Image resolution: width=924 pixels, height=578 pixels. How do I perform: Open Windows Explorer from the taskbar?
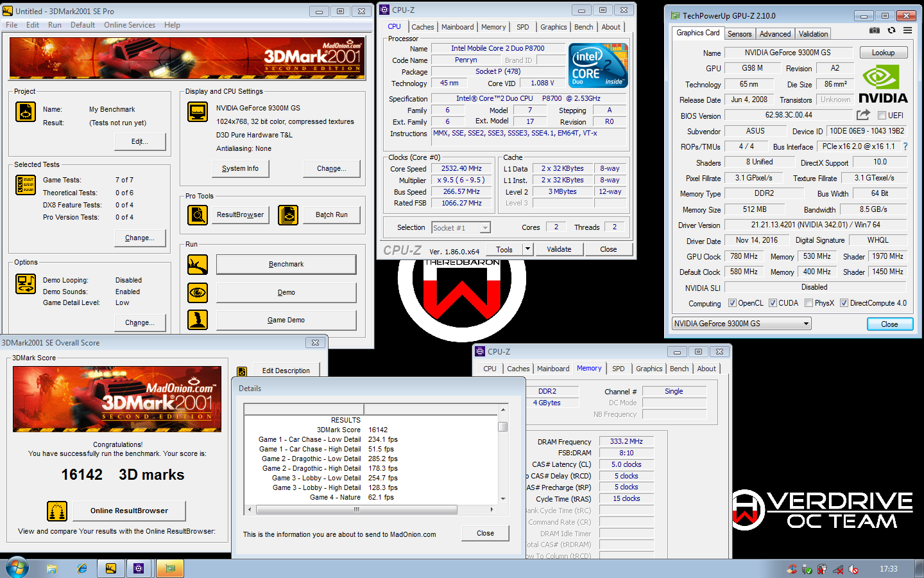tap(52, 569)
